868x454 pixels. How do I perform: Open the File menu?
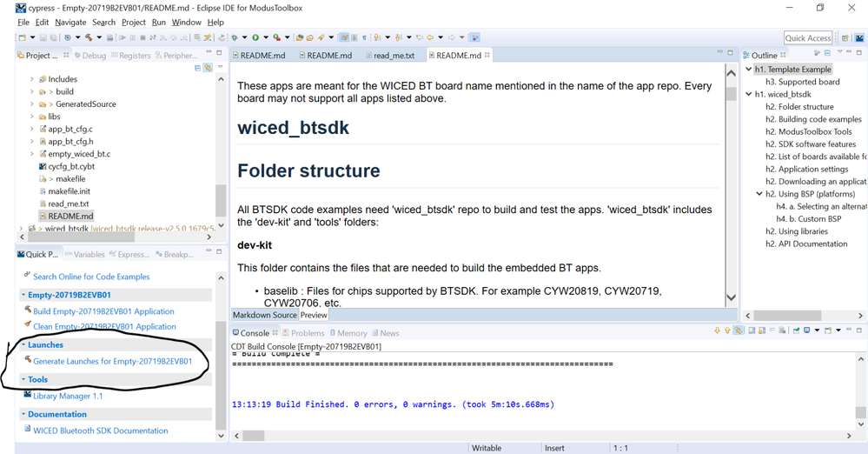coord(23,22)
